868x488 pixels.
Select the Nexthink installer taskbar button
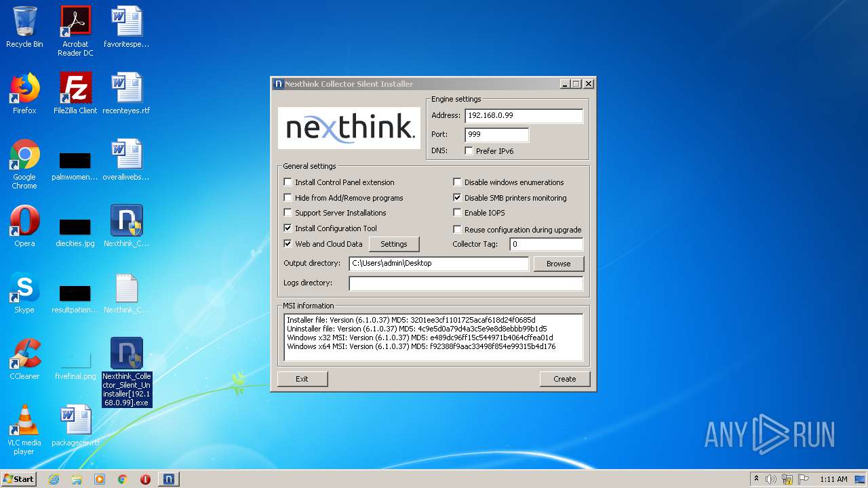[x=169, y=479]
